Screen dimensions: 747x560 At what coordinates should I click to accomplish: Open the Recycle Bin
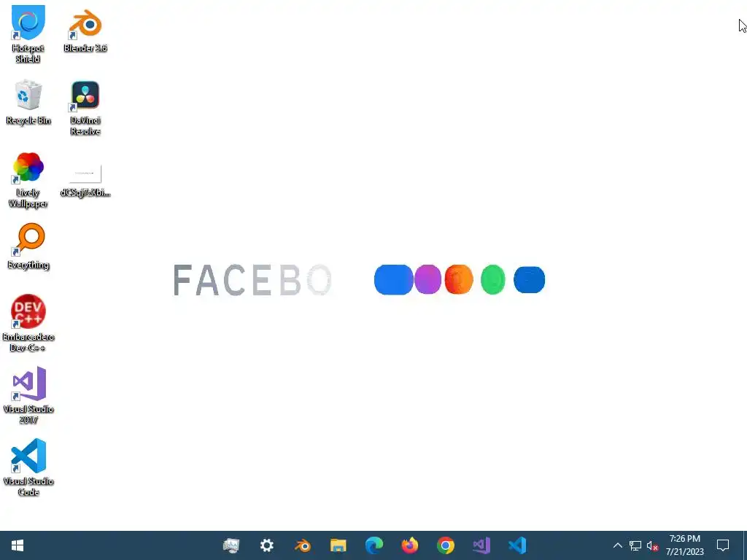tap(28, 102)
